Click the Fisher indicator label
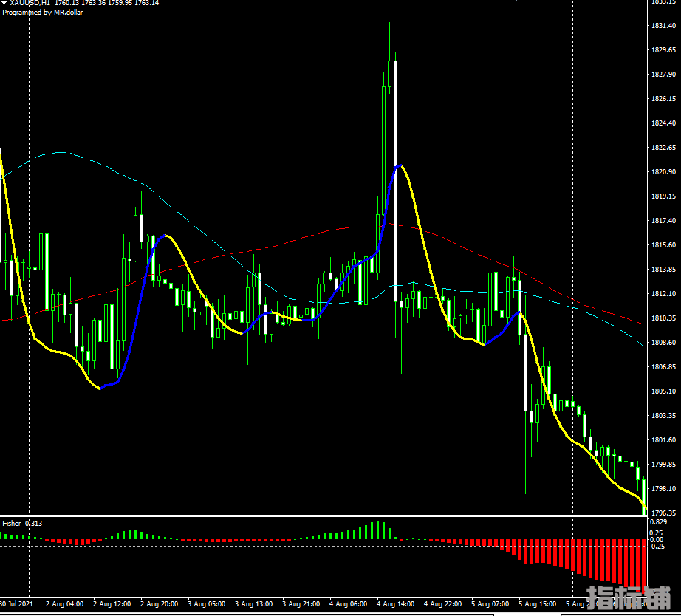 tap(22, 524)
